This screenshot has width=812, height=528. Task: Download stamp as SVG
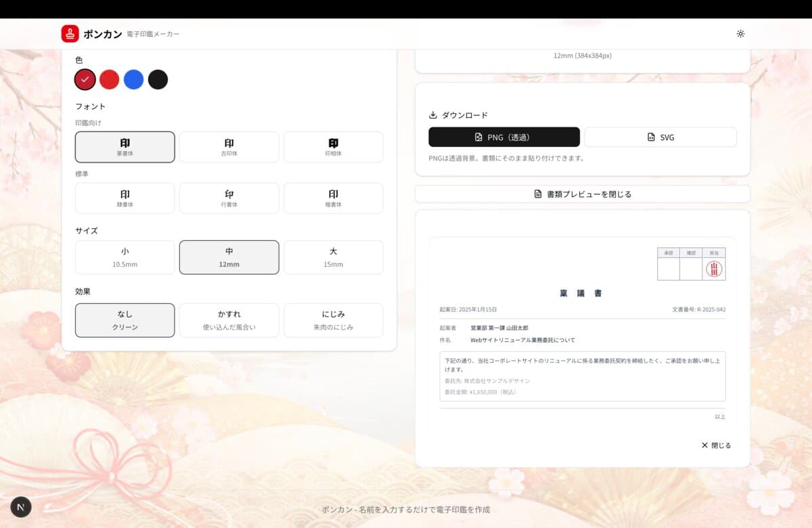point(660,137)
